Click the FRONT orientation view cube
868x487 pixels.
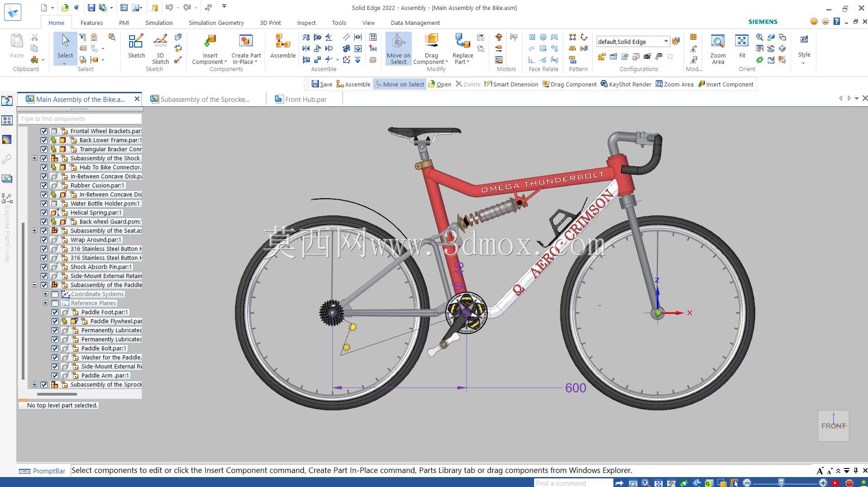pos(833,426)
